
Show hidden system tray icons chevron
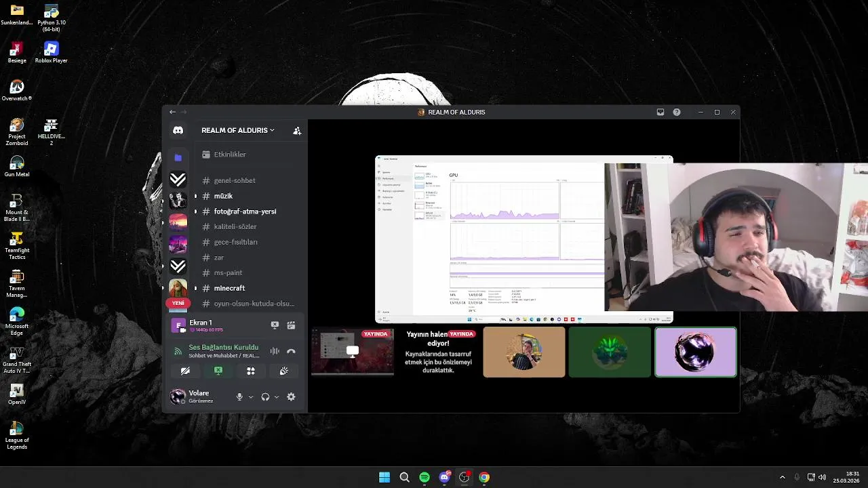click(782, 477)
